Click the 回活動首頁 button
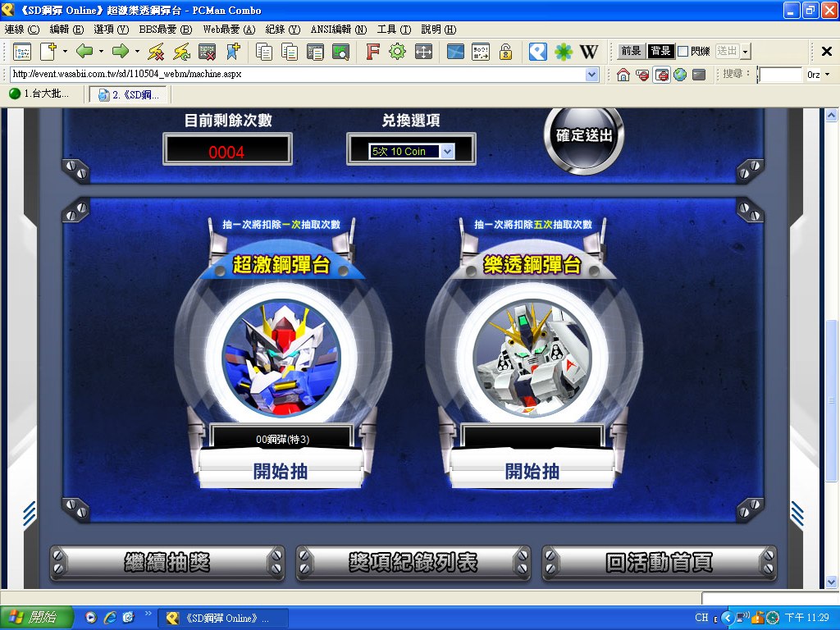 (659, 563)
